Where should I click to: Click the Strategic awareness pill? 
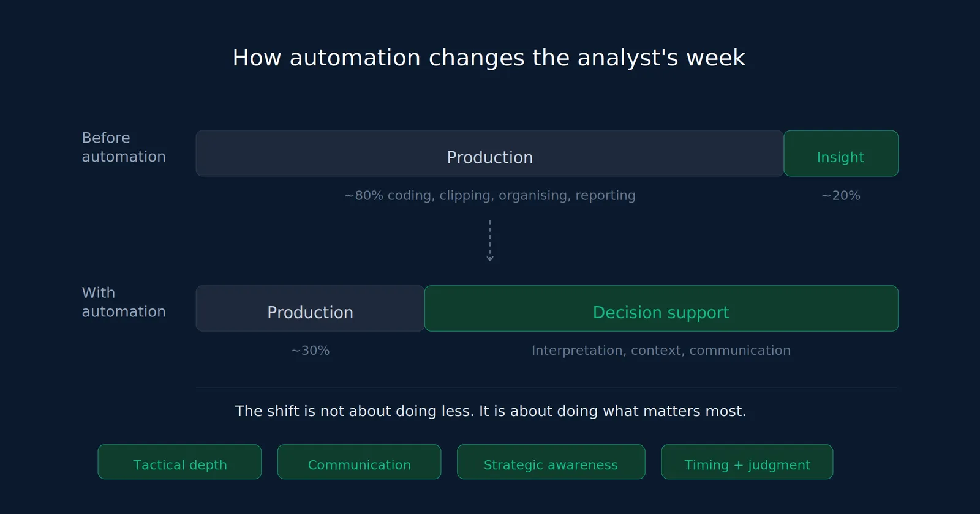click(x=551, y=462)
